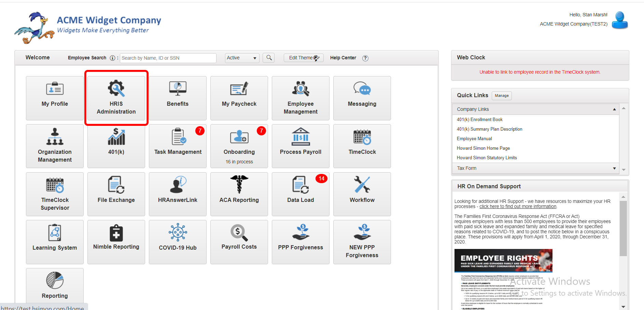Open HRIS Administration tile
This screenshot has height=310, width=644.
point(116,98)
